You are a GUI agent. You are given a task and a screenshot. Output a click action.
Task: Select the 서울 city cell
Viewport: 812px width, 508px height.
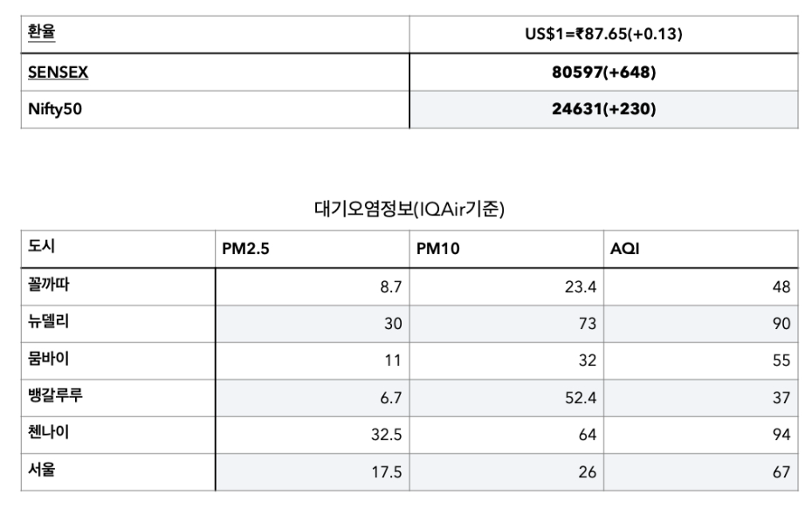tap(42, 470)
